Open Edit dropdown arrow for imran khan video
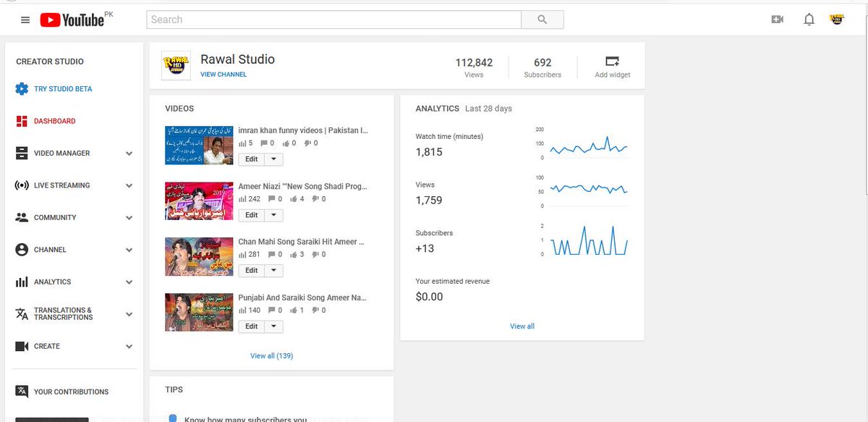Viewport: 868px width, 422px height. click(x=273, y=159)
